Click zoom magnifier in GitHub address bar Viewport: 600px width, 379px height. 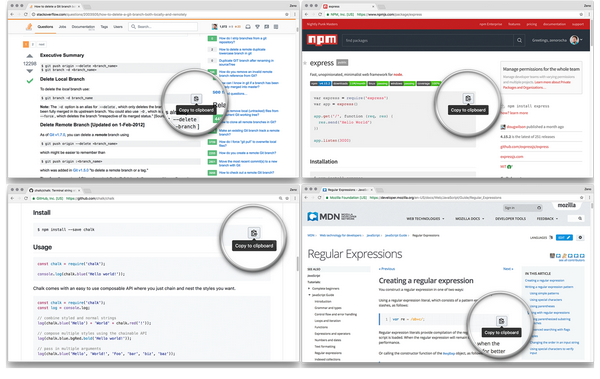280,198
